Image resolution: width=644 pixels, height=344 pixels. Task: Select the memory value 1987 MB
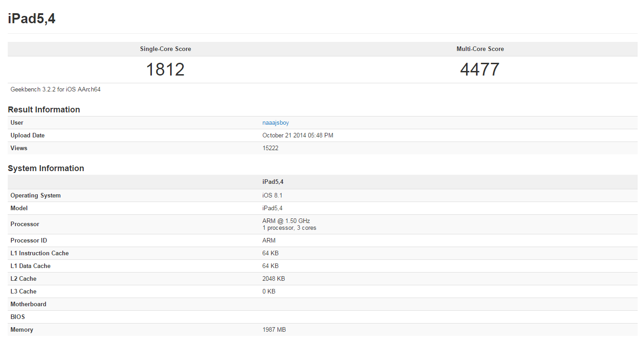[274, 330]
